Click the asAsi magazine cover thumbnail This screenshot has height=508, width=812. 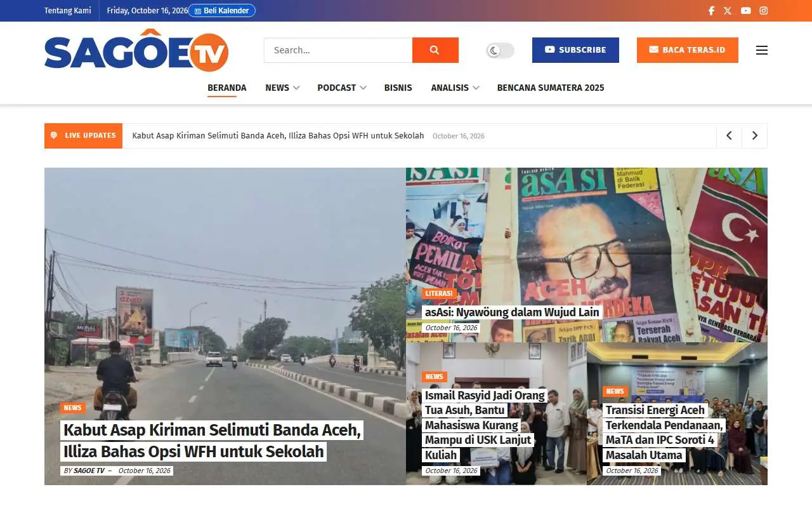[587, 255]
